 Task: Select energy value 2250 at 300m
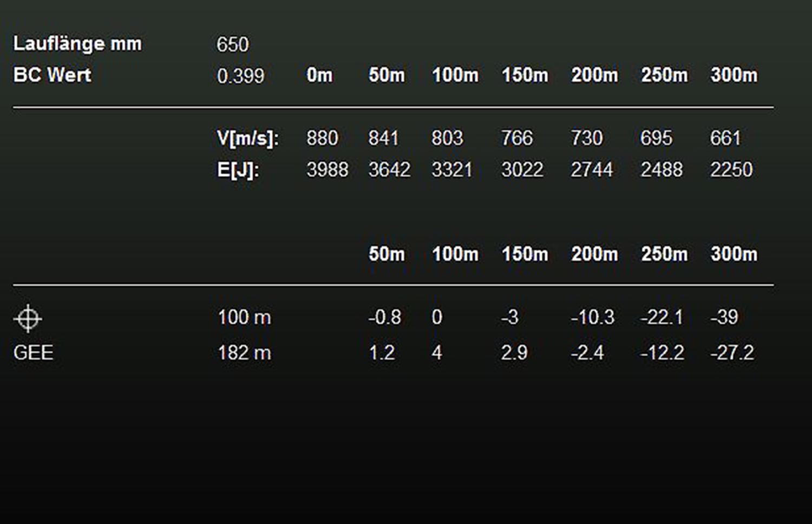(731, 169)
